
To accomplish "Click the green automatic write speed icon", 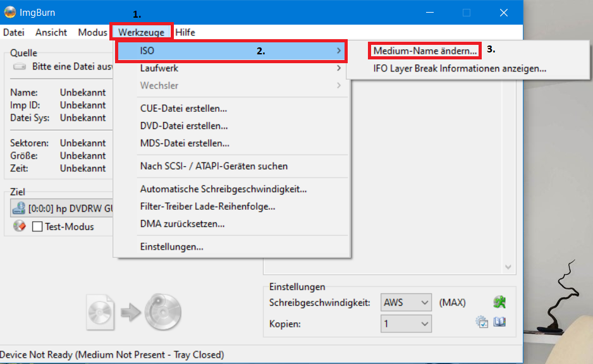I will click(x=499, y=302).
